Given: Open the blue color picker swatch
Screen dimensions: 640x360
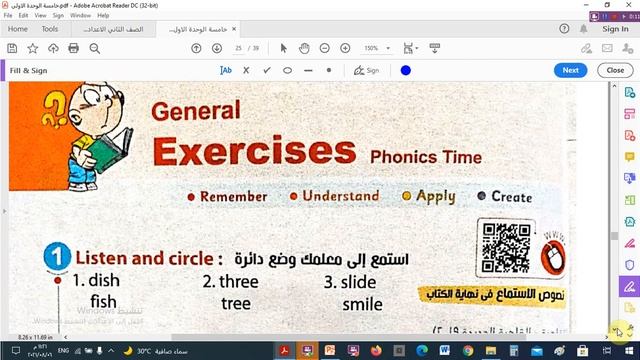Looking at the screenshot, I should tap(405, 70).
